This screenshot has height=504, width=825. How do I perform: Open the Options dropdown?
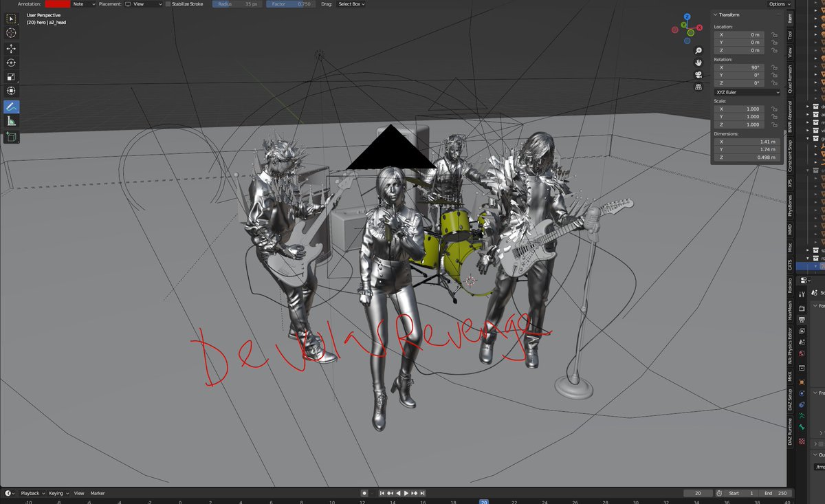tap(779, 4)
